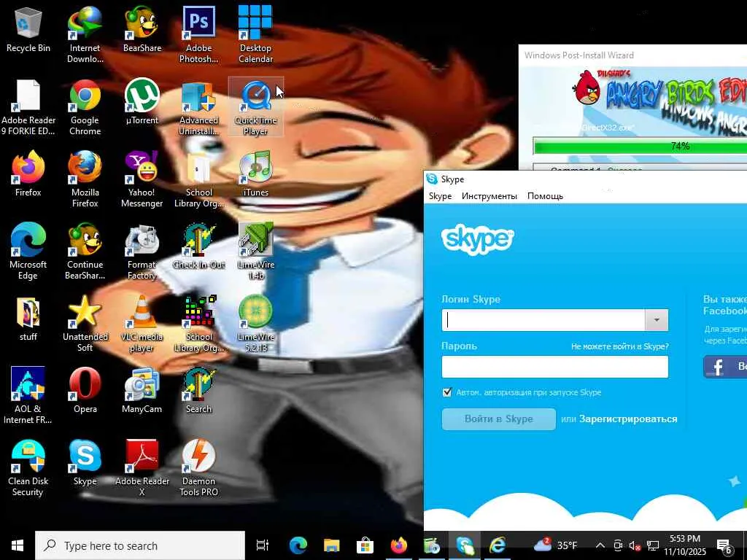Open the Unattended Soft shortcut
Image resolution: width=747 pixels, height=560 pixels.
(85, 323)
